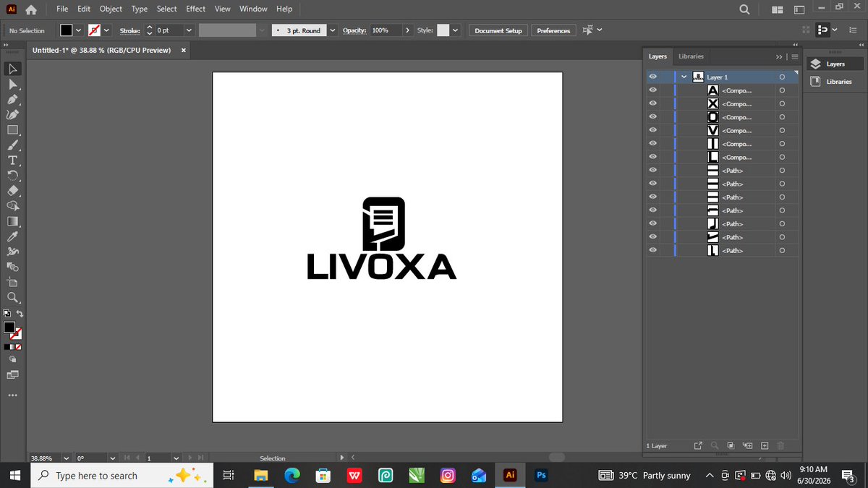Viewport: 868px width, 488px height.
Task: Open the stroke weight dropdown
Action: (188, 30)
